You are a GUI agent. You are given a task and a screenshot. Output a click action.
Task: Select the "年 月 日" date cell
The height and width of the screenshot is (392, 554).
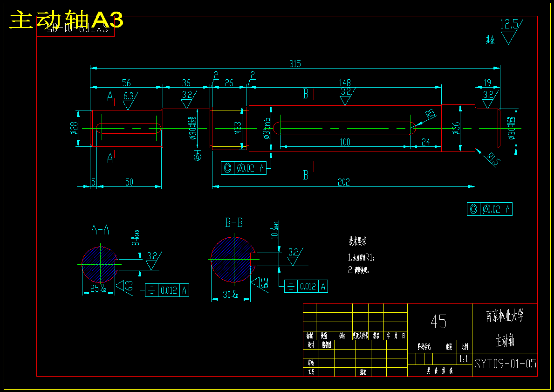(x=396, y=336)
